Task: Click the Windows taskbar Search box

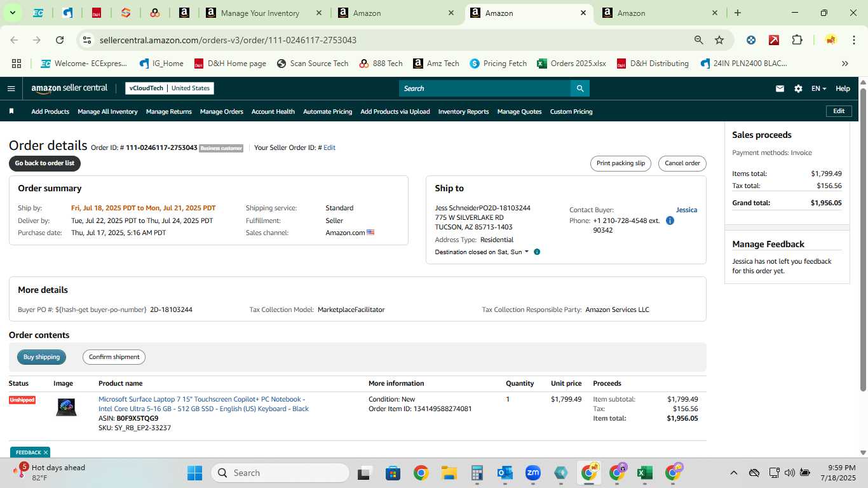Action: tap(280, 473)
